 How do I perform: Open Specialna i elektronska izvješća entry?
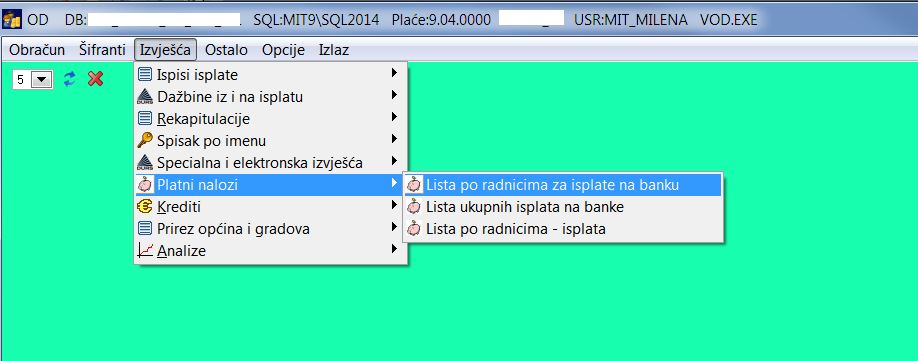point(270,163)
